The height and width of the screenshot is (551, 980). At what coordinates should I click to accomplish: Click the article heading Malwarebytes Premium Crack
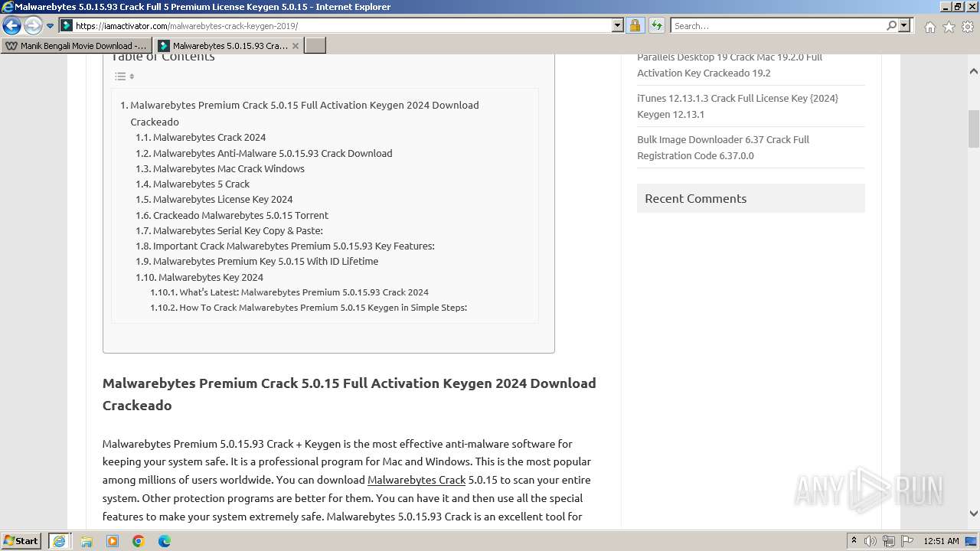(349, 394)
